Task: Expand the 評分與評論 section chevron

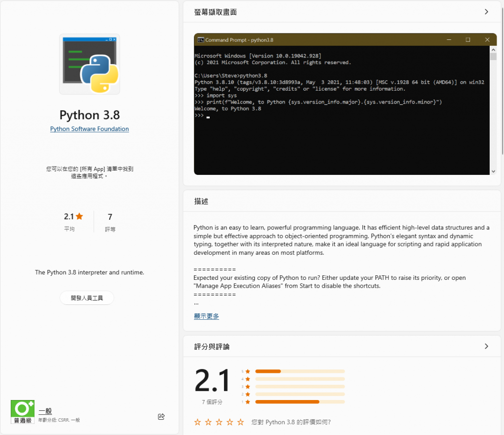Action: [486, 346]
